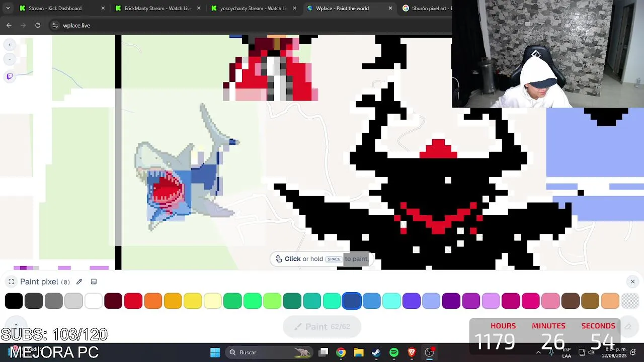Show hidden system tray icons

click(x=538, y=352)
